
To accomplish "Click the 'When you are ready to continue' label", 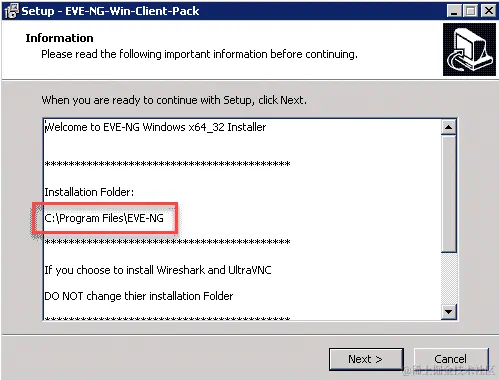I will click(x=174, y=100).
